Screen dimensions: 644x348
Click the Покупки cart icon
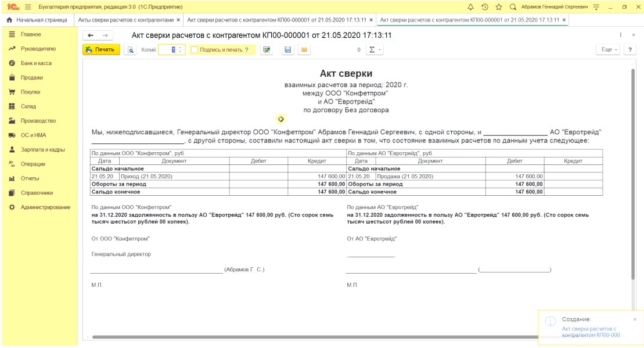tap(12, 92)
